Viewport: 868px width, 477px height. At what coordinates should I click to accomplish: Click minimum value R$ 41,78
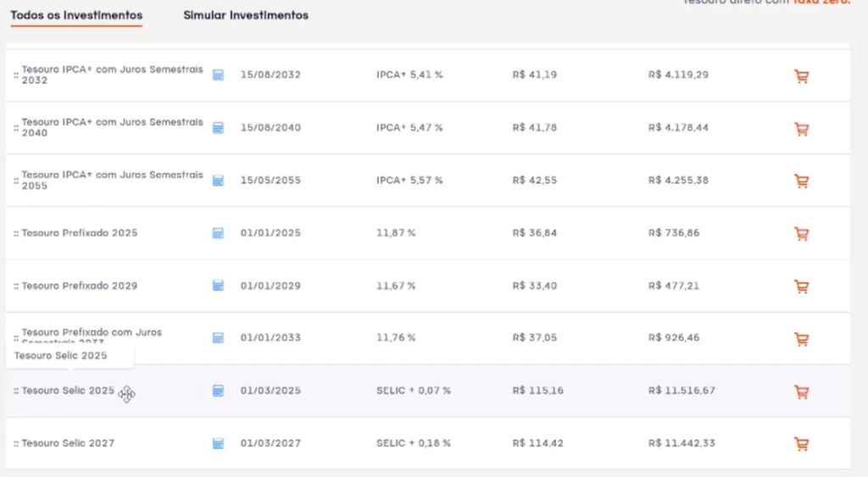pos(535,127)
